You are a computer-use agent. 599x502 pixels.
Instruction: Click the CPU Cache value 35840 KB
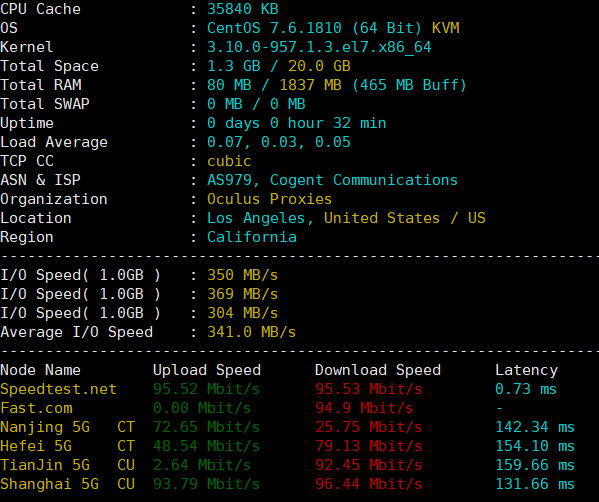click(x=243, y=9)
